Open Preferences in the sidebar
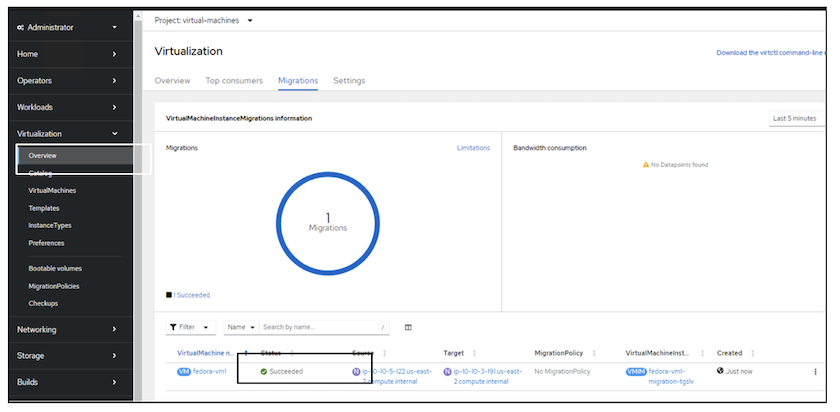Viewport: 840px width, 412px height. point(46,243)
